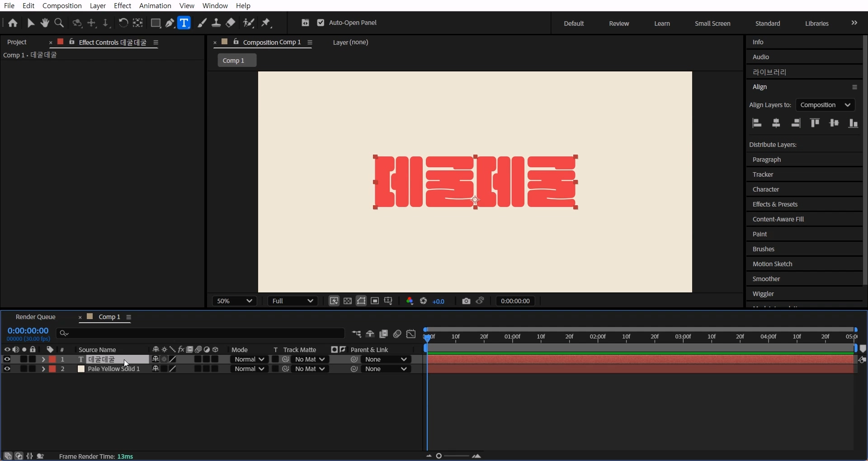868x461 pixels.
Task: Align layers vertically to center
Action: pyautogui.click(x=834, y=123)
